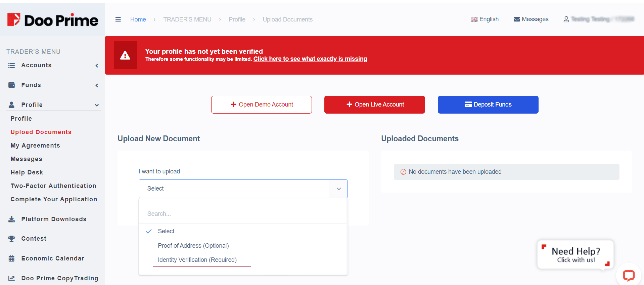
Task: Click the Contest trophy icon
Action: pyautogui.click(x=11, y=239)
